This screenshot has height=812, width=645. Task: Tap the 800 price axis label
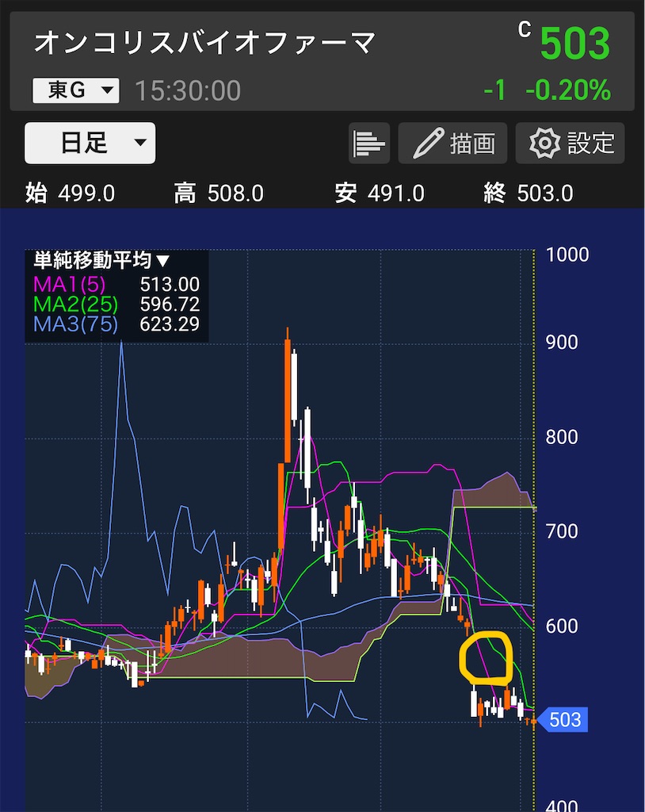pyautogui.click(x=562, y=437)
